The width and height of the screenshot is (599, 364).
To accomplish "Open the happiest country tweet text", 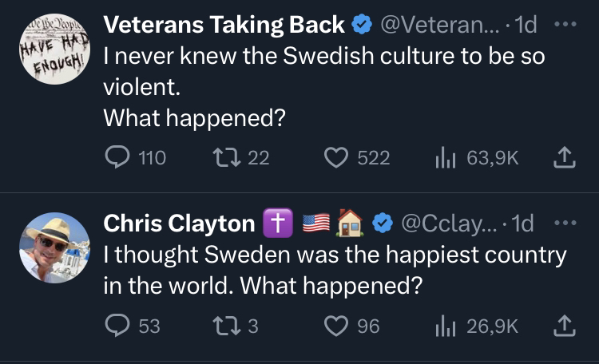I will [335, 270].
